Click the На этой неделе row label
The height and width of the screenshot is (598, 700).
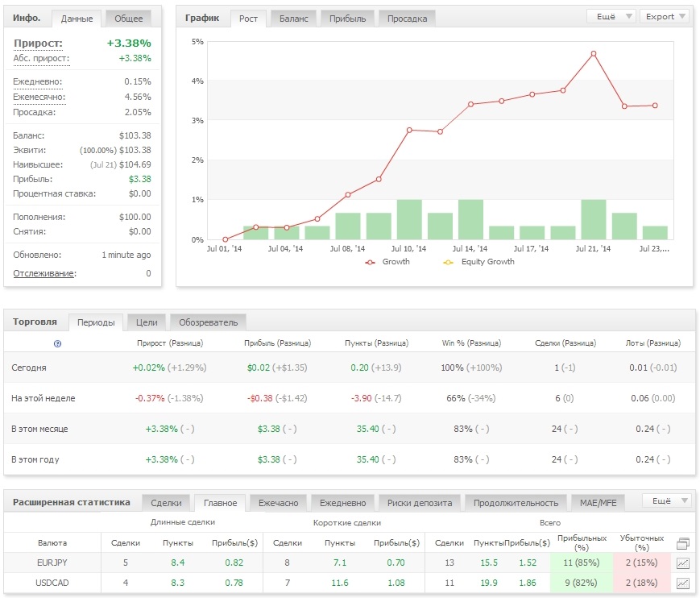pyautogui.click(x=43, y=398)
